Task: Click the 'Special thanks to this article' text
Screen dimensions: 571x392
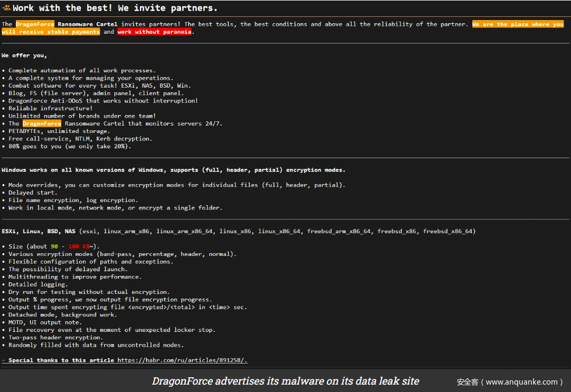Action: pos(61,360)
